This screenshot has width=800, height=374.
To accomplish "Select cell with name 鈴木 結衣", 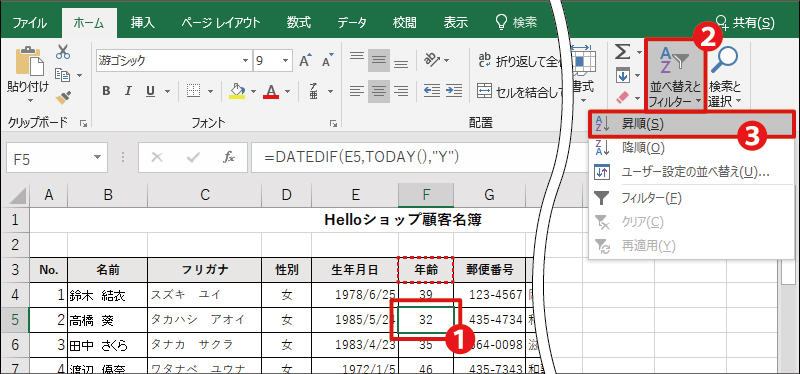I will coord(107,295).
